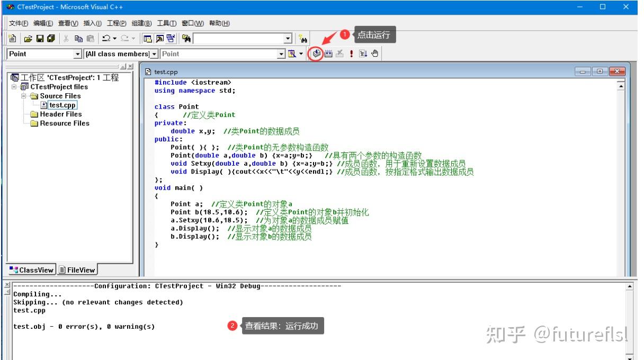This screenshot has width=644, height=360.
Task: Click the Insert/Remove Breakpoint hand icon
Action: (375, 53)
